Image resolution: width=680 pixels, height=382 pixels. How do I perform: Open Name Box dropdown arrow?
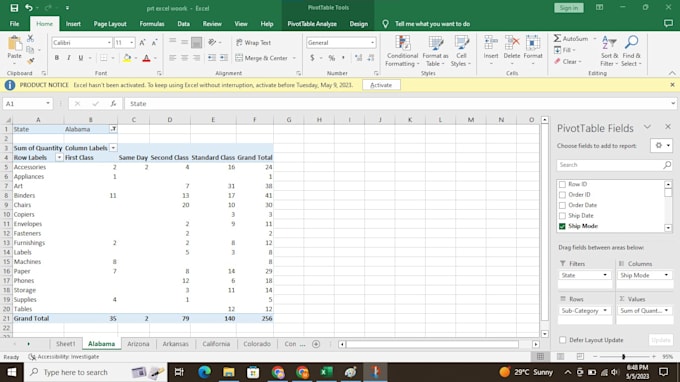pos(48,104)
